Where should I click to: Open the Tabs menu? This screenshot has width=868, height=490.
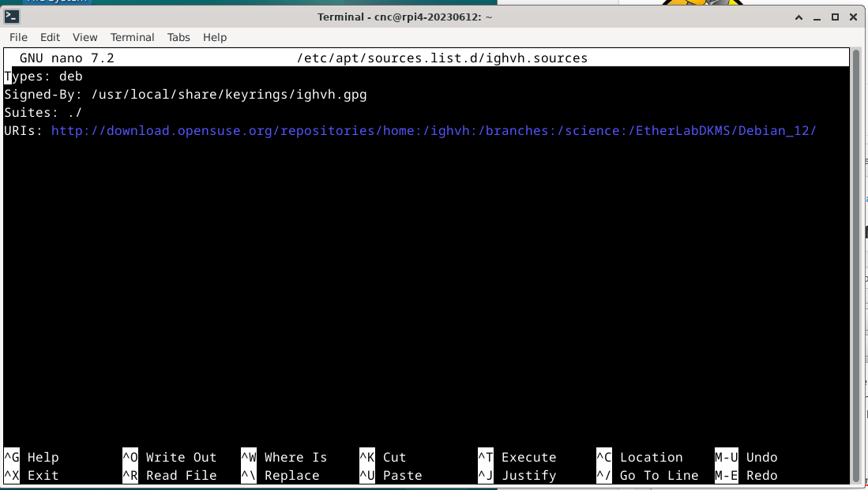(178, 37)
